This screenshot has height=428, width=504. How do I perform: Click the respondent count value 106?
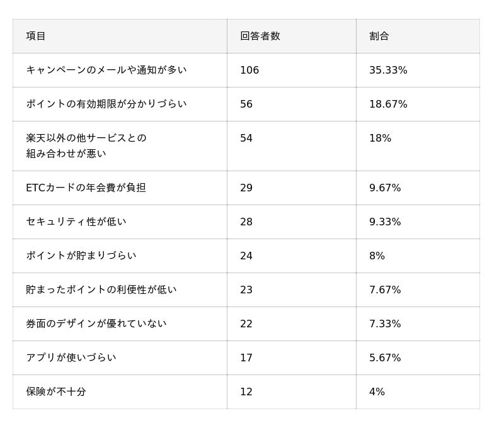(249, 70)
